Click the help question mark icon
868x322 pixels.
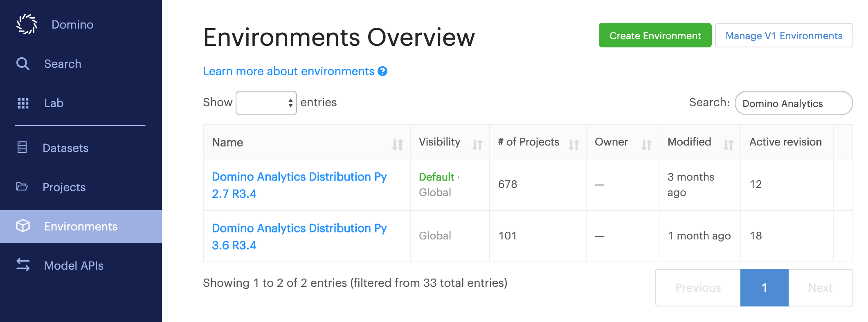coord(382,71)
